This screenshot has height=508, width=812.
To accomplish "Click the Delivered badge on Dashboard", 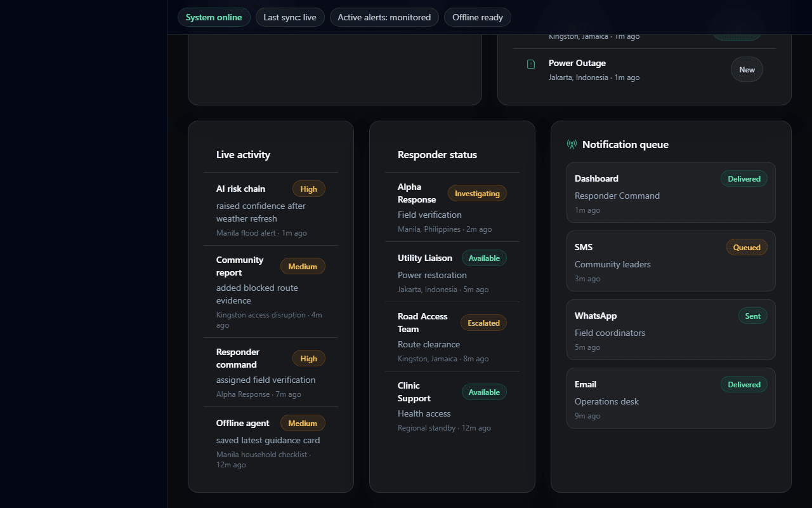I will click(743, 178).
